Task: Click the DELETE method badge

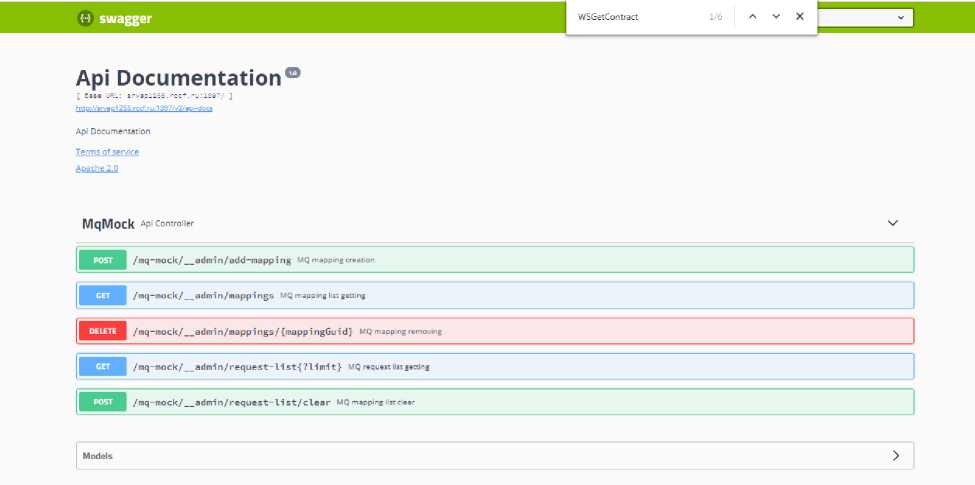Action: pos(103,331)
